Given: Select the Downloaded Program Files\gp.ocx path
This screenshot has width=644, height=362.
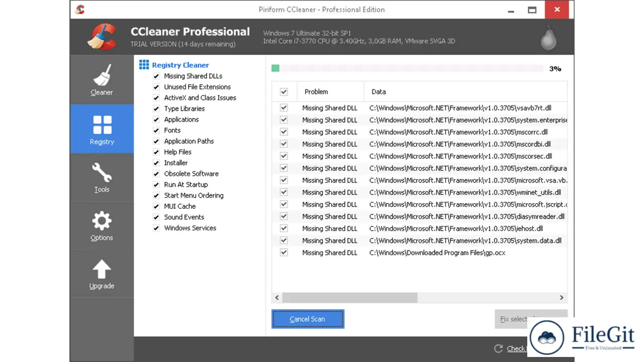Looking at the screenshot, I should [437, 252].
